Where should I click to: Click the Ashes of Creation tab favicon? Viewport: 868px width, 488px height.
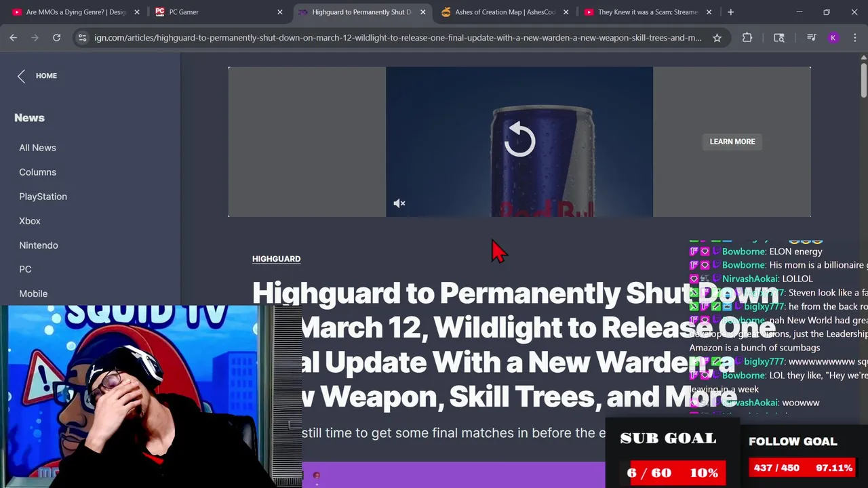click(x=446, y=12)
